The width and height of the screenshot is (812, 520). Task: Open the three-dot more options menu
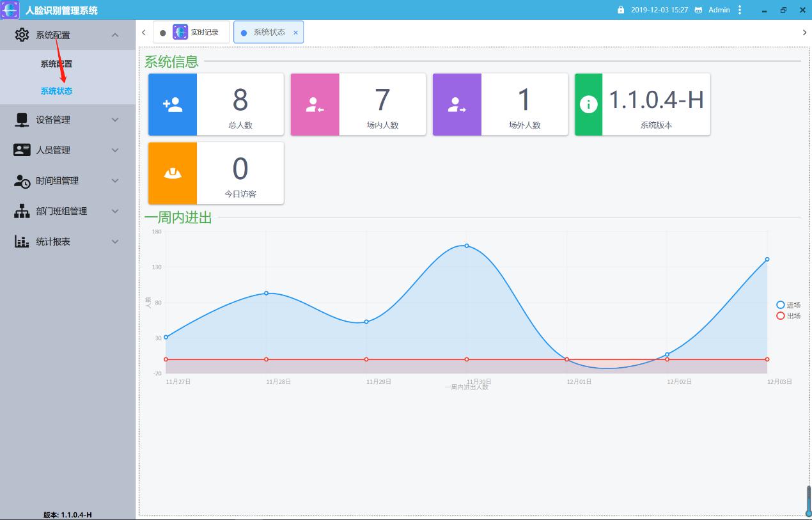[x=740, y=10]
